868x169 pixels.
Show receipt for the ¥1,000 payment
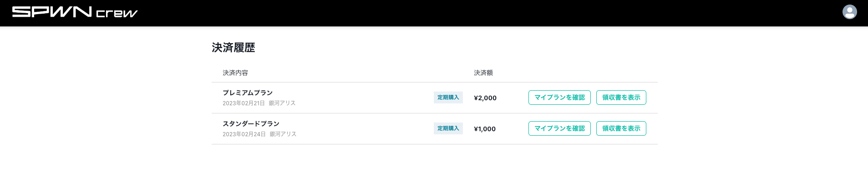(621, 128)
